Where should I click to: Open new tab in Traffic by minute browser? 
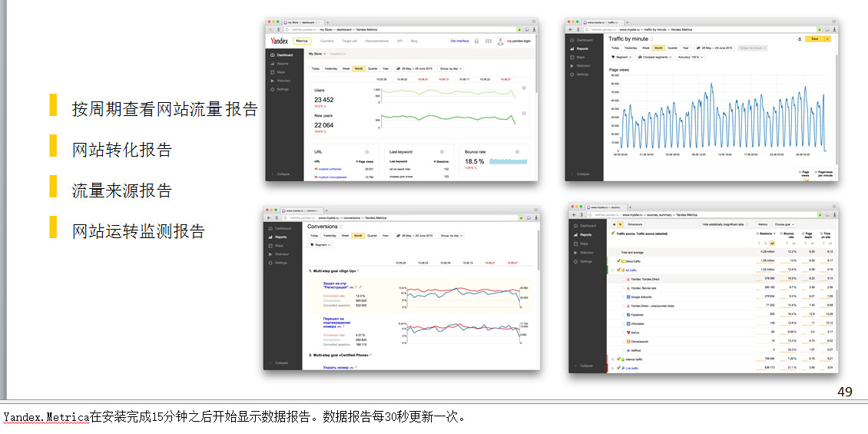pyautogui.click(x=628, y=22)
